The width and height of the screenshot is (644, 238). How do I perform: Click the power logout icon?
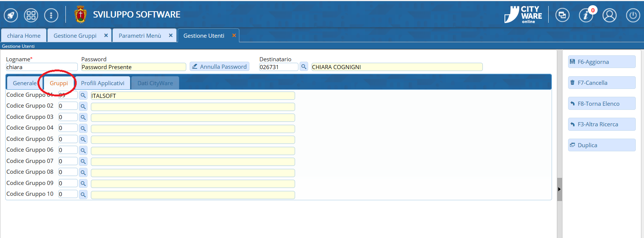[x=633, y=15]
